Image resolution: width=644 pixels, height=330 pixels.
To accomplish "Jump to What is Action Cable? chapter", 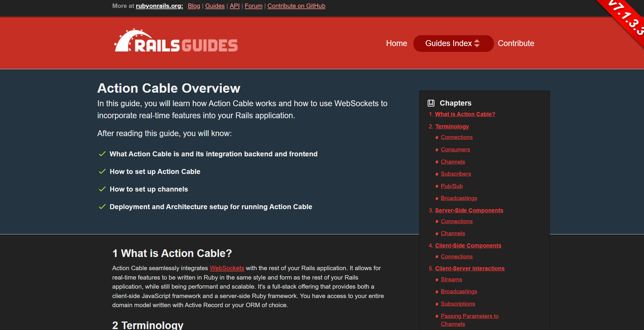I will click(x=465, y=114).
